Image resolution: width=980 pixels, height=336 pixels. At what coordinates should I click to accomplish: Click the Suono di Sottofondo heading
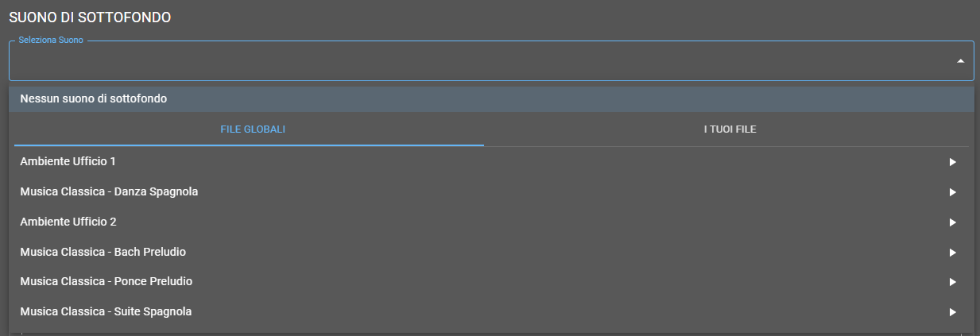coord(90,17)
